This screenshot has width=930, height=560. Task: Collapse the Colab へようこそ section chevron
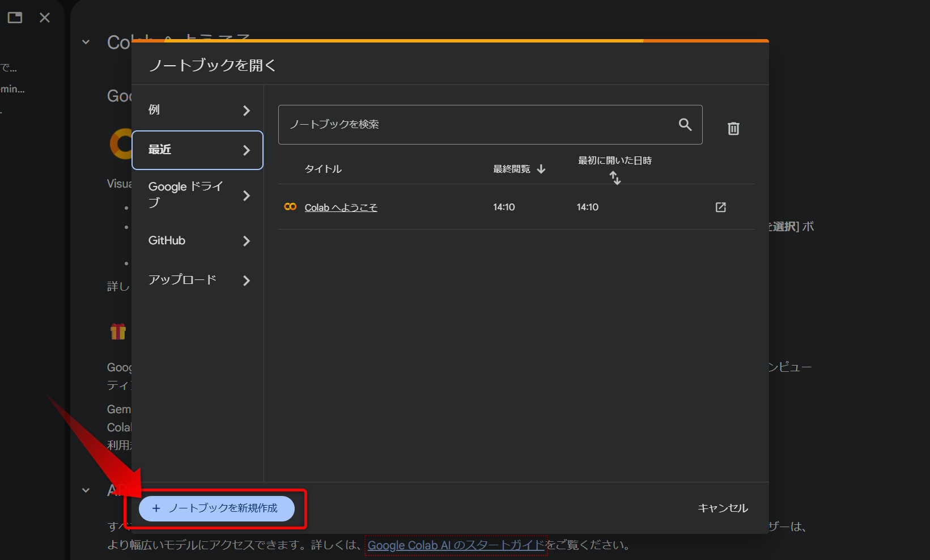86,41
